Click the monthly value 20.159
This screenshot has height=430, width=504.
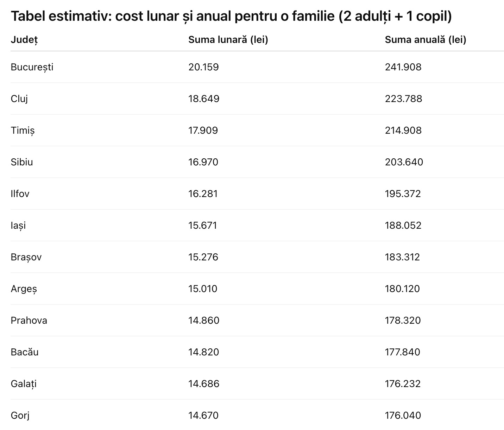click(203, 67)
